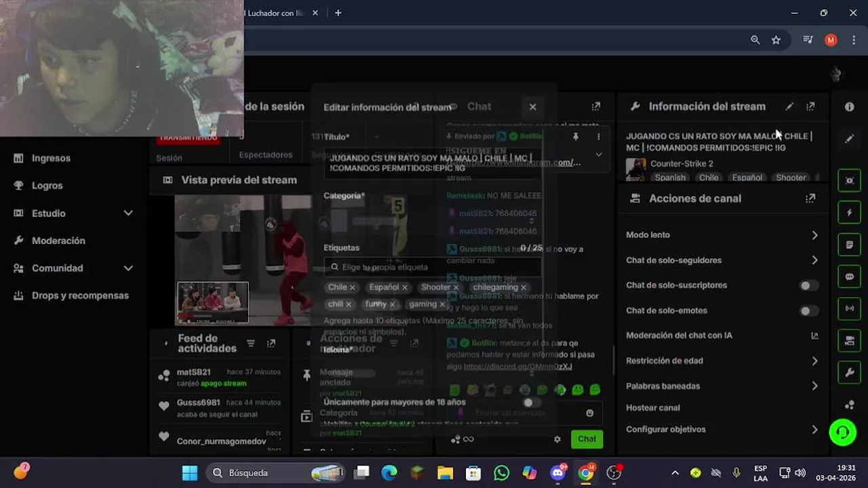Image resolution: width=868 pixels, height=488 pixels.
Task: Open the edit pencil in Información del stream header
Action: pyautogui.click(x=789, y=106)
